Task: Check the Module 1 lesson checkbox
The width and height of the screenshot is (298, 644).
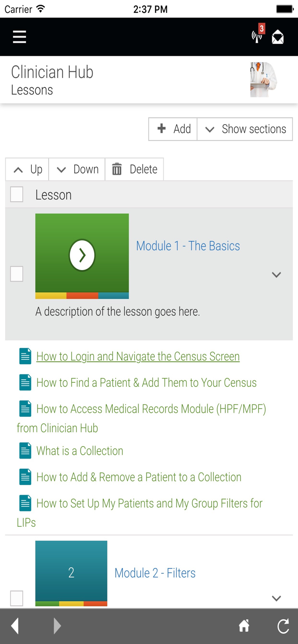Action: pyautogui.click(x=16, y=274)
